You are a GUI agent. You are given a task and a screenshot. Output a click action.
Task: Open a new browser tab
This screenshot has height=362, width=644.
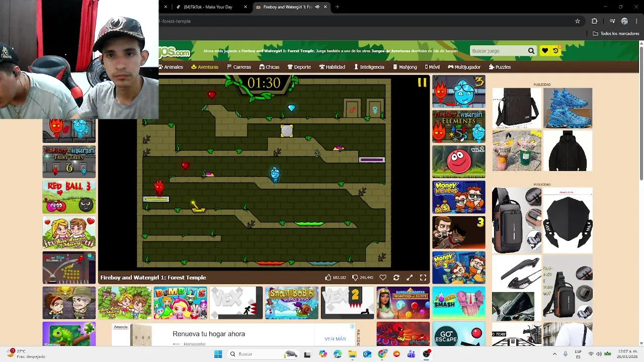[337, 7]
